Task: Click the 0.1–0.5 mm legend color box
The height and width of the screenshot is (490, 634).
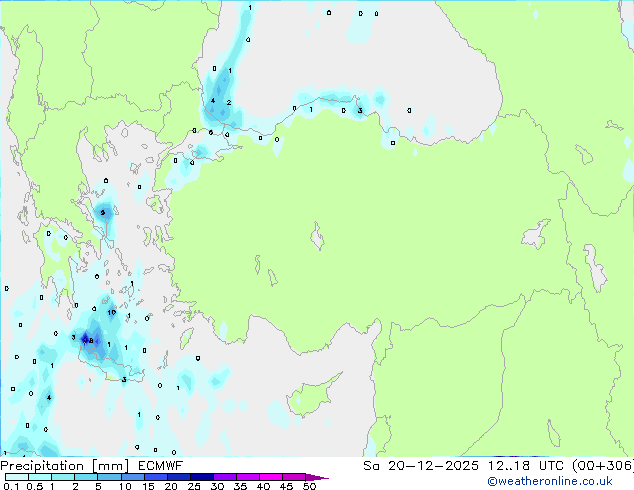Action: (x=17, y=477)
